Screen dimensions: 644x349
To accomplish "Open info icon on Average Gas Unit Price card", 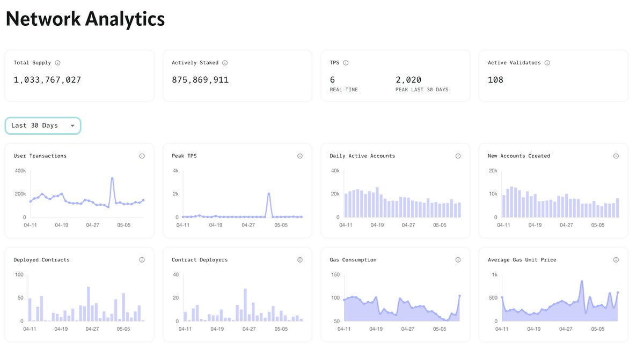I will (616, 260).
